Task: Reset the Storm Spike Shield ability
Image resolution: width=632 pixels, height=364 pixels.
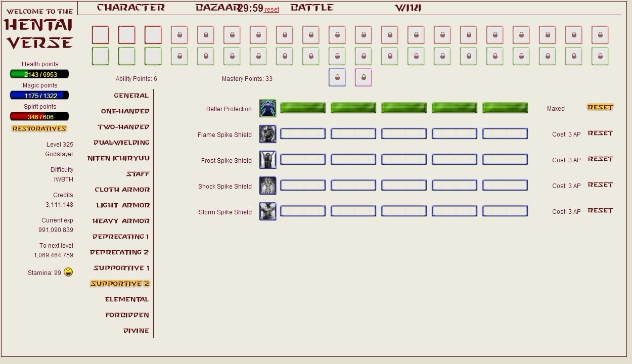Action: (600, 210)
